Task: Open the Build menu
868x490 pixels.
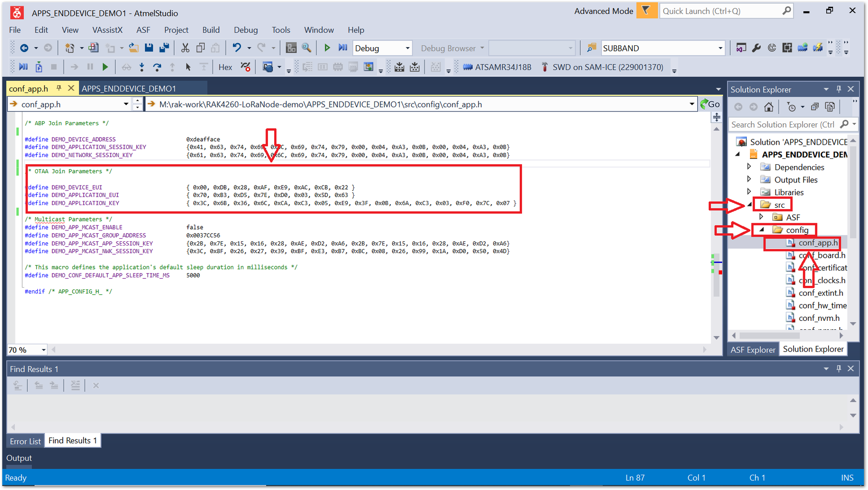Action: click(x=211, y=30)
